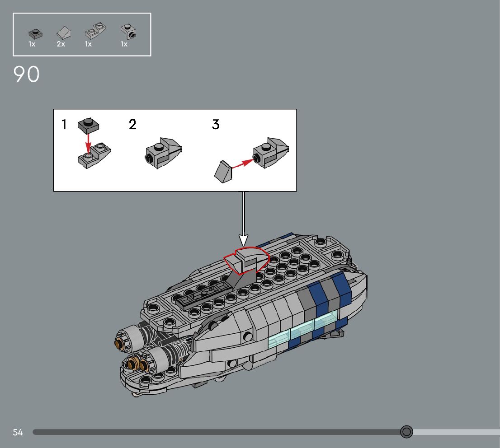500x448 pixels.
Task: Click the page number 54
Action: [x=18, y=432]
